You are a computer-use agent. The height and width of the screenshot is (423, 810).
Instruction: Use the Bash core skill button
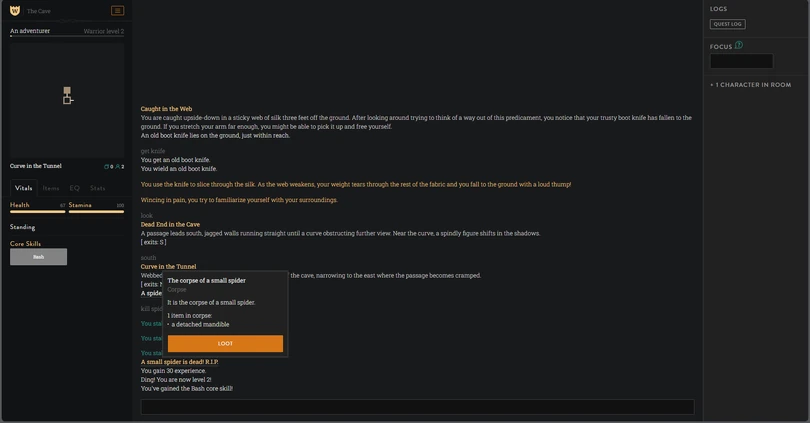click(38, 257)
